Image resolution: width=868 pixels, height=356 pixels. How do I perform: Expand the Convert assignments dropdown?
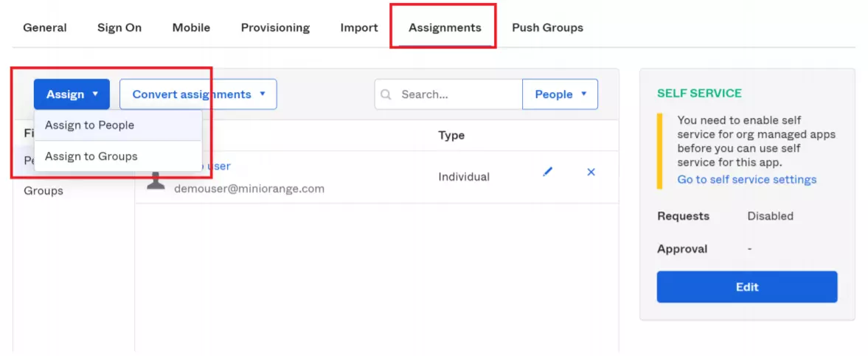(x=198, y=94)
